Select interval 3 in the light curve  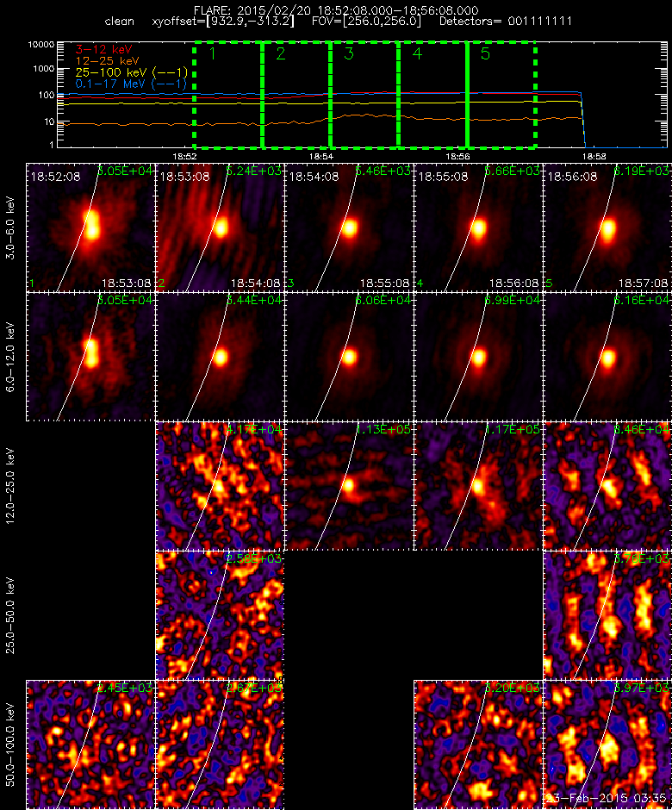(364, 95)
